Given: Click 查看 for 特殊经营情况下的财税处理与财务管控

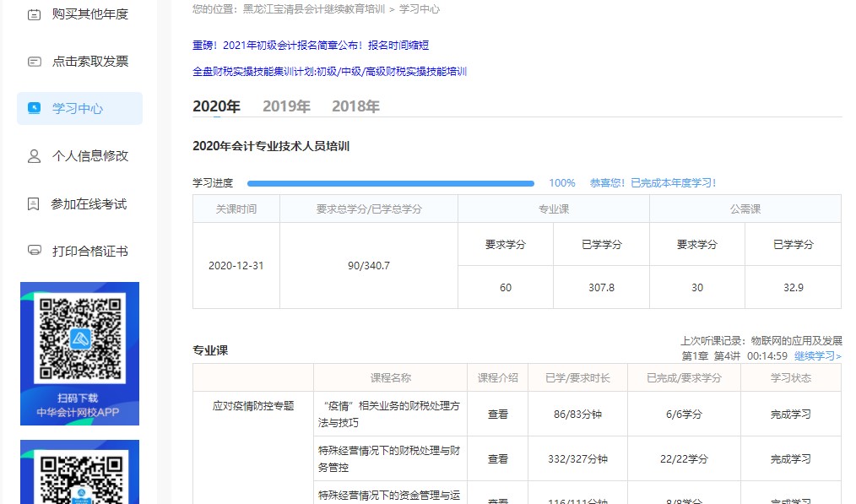Looking at the screenshot, I should tap(499, 458).
